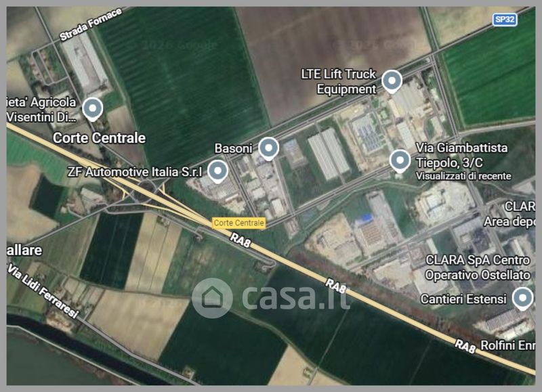
Task: Click the motorway roundabout interchange
Action: pyautogui.click(x=147, y=189)
